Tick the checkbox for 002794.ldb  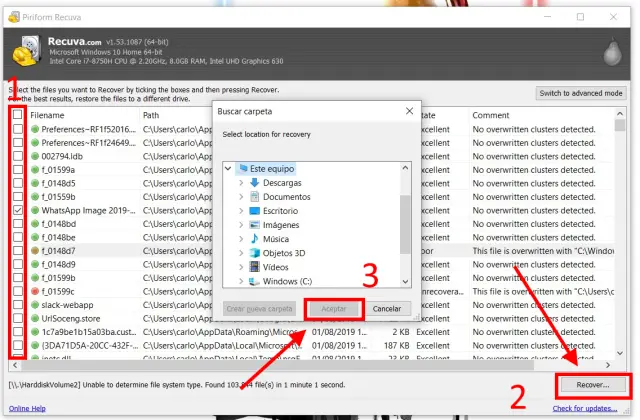tap(18, 157)
